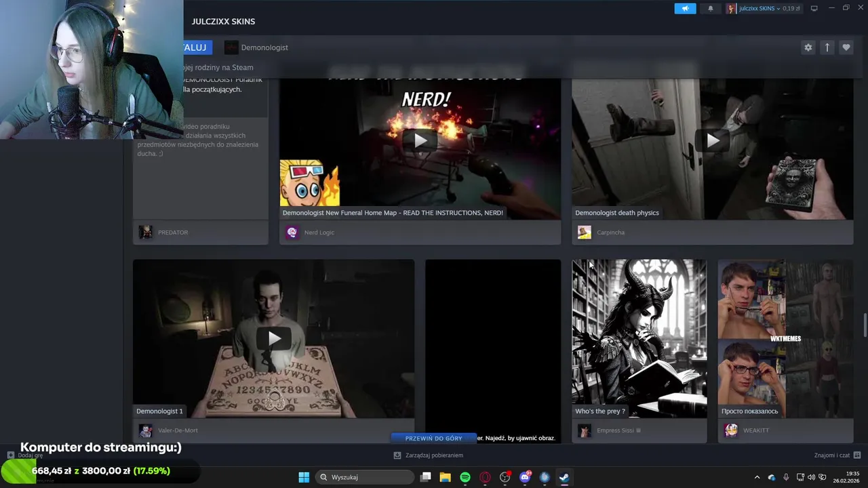Open Opera browser from taskbar
The height and width of the screenshot is (488, 868).
(x=485, y=477)
